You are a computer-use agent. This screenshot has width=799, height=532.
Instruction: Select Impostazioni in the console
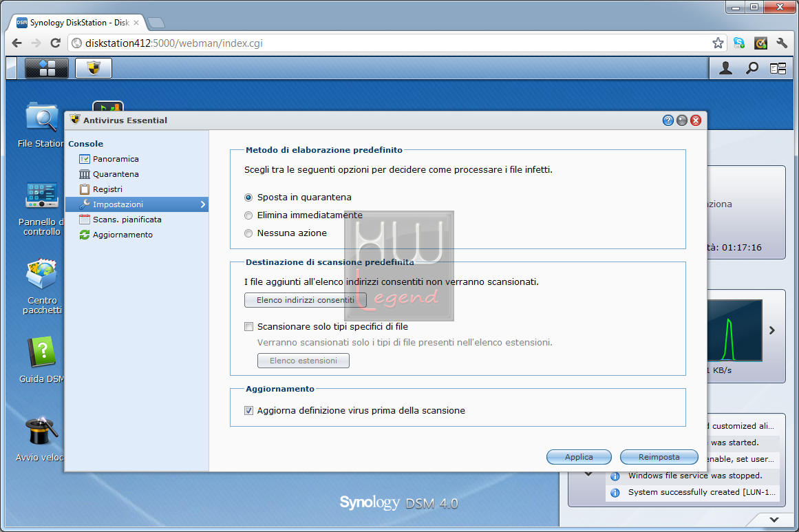(x=136, y=204)
